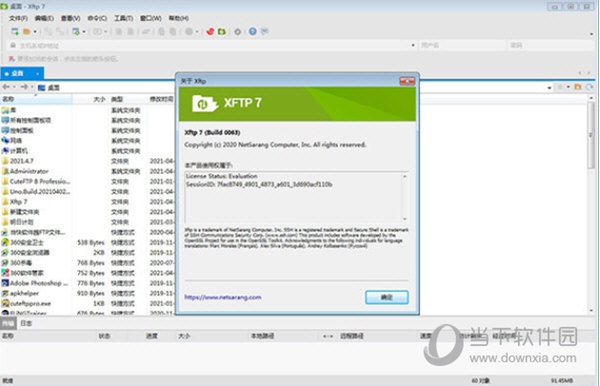
Task: Click the host name or IP address field
Action: [x=212, y=45]
